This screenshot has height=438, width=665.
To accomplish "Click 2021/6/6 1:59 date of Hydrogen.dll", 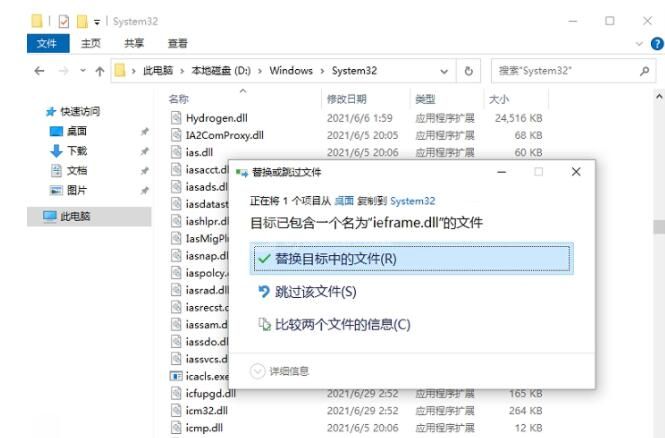I will (360, 118).
